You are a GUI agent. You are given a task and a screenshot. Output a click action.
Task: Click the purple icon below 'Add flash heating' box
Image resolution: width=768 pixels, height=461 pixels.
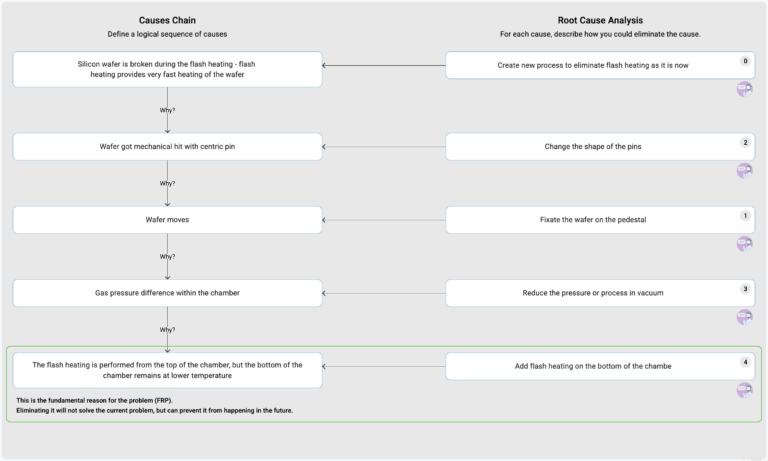(x=744, y=390)
